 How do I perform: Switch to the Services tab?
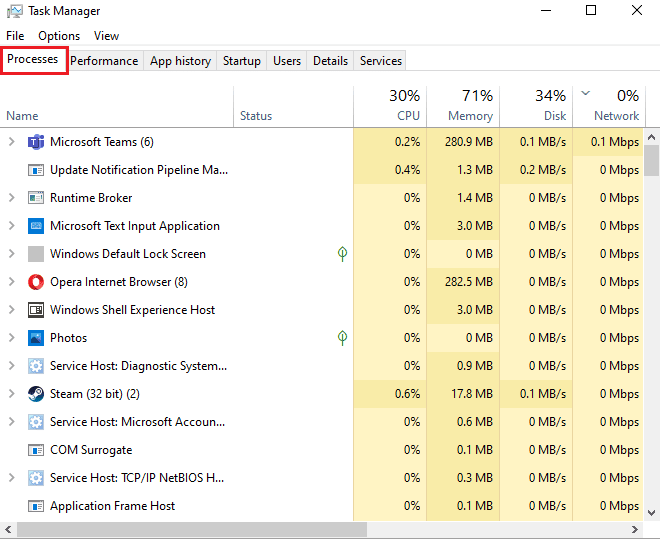[x=381, y=61]
